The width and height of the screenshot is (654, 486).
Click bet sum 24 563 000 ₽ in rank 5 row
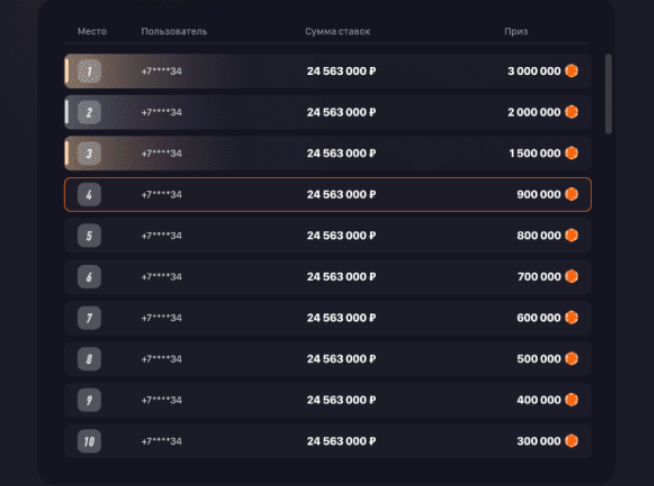click(x=341, y=236)
